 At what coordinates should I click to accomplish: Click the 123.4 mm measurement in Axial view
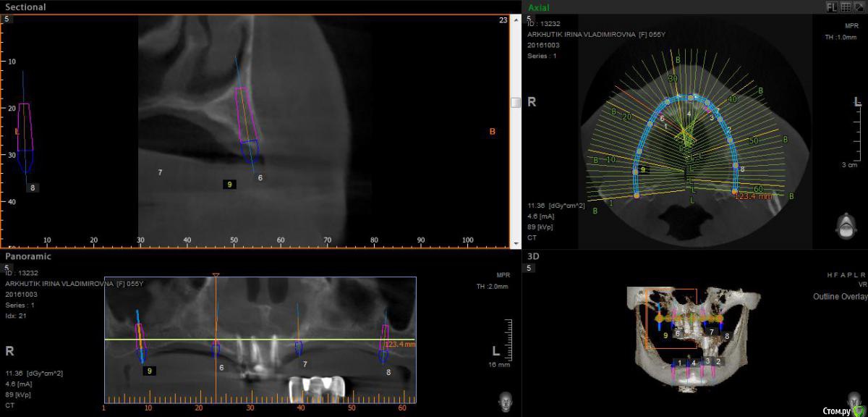coord(754,195)
